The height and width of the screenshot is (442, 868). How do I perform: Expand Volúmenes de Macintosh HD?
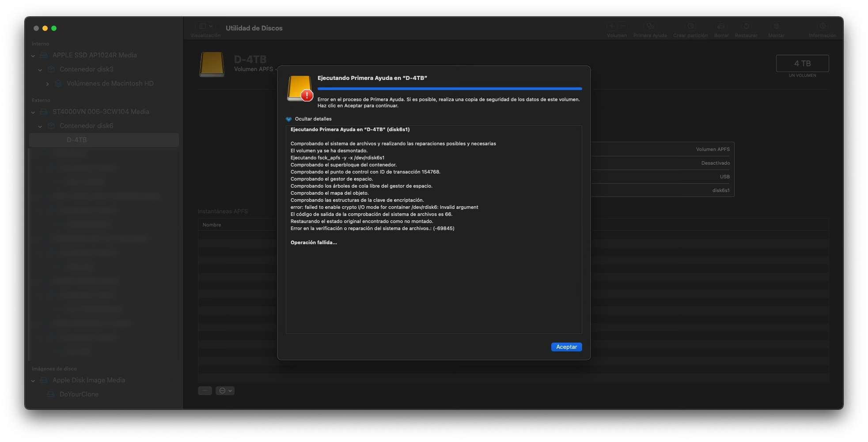(x=47, y=83)
